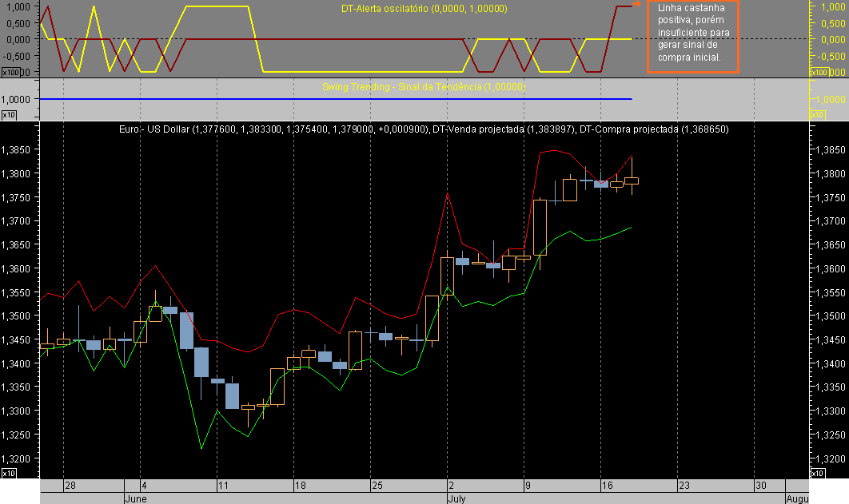Expand the orange annotation box about linha castanha
The width and height of the screenshot is (849, 504).
[x=692, y=36]
